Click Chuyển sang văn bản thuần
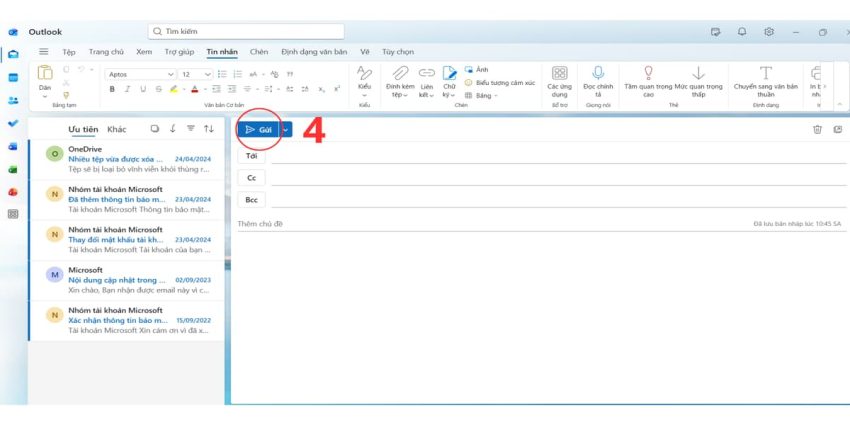Screen dimensions: 850x425 coord(765,81)
